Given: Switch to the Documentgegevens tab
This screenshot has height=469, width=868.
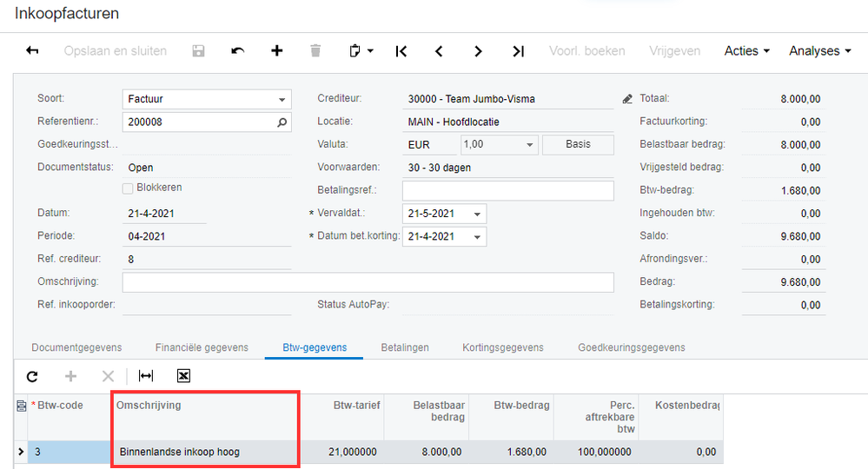Looking at the screenshot, I should tap(76, 347).
